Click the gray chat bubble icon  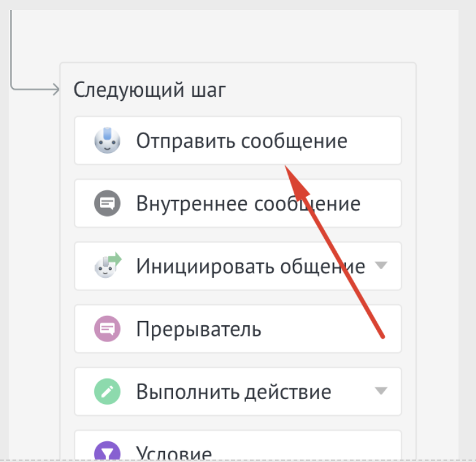click(x=106, y=204)
